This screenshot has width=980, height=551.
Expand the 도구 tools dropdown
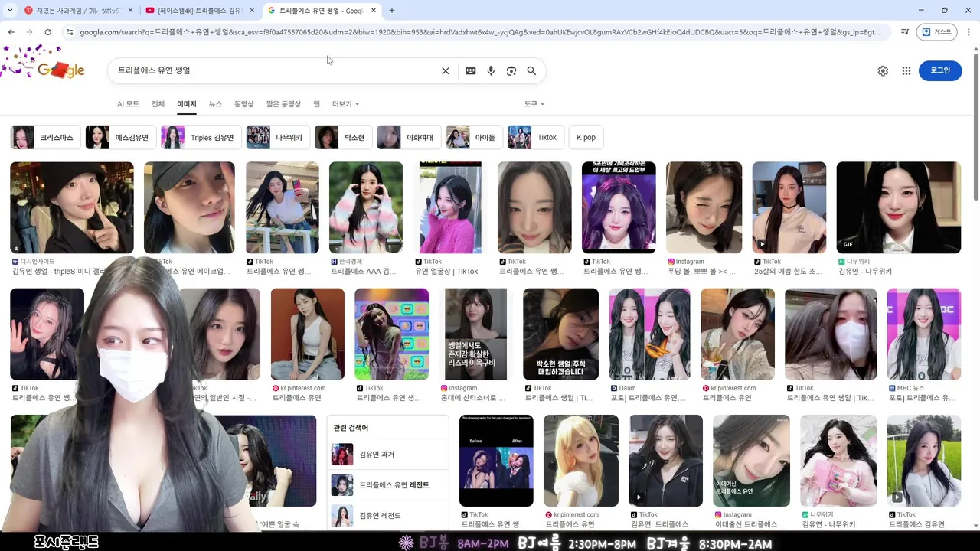coord(534,104)
